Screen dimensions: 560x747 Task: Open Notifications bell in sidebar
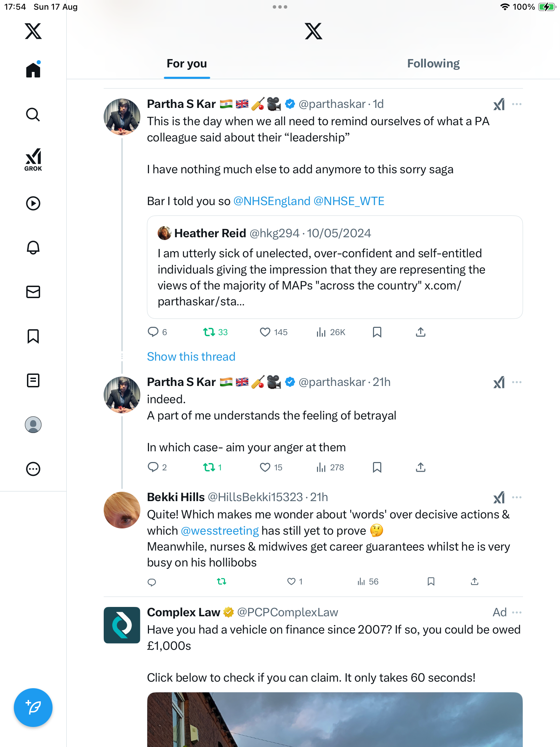click(x=33, y=248)
